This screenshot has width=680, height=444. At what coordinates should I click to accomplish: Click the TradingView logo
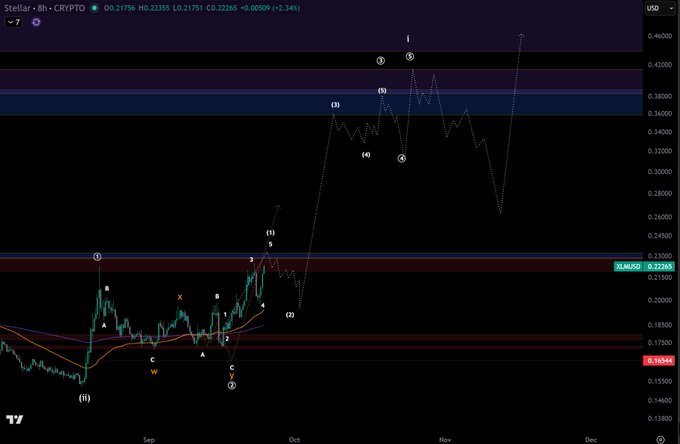coord(14,419)
